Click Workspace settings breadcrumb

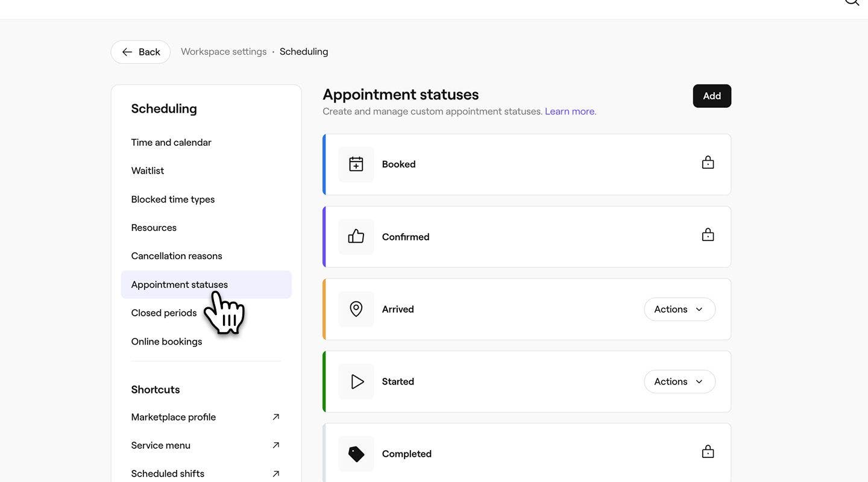click(224, 52)
